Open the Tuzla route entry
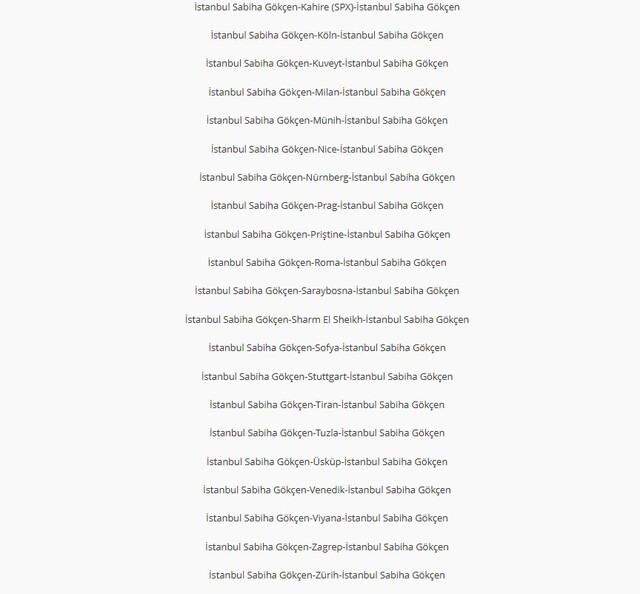The width and height of the screenshot is (640, 594). coord(327,433)
